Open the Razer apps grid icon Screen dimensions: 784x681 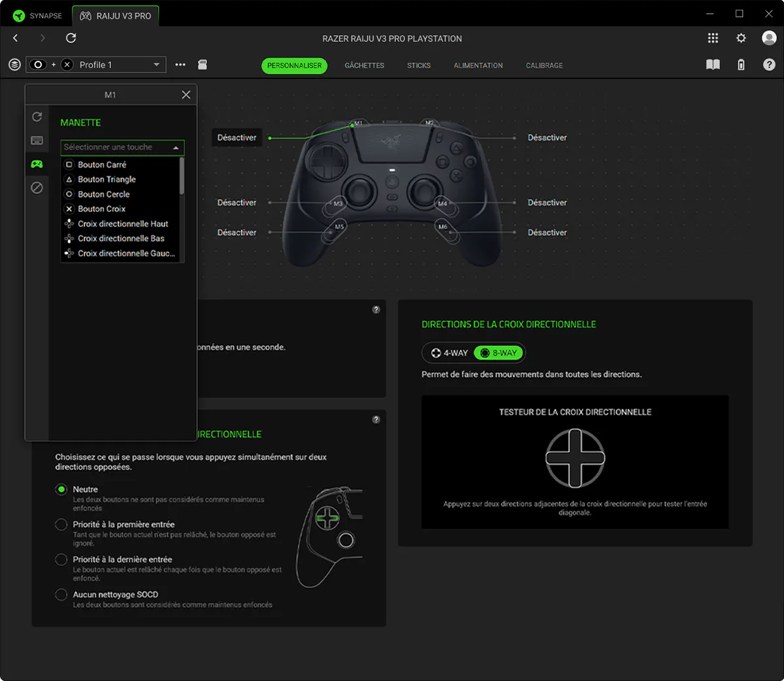click(713, 38)
